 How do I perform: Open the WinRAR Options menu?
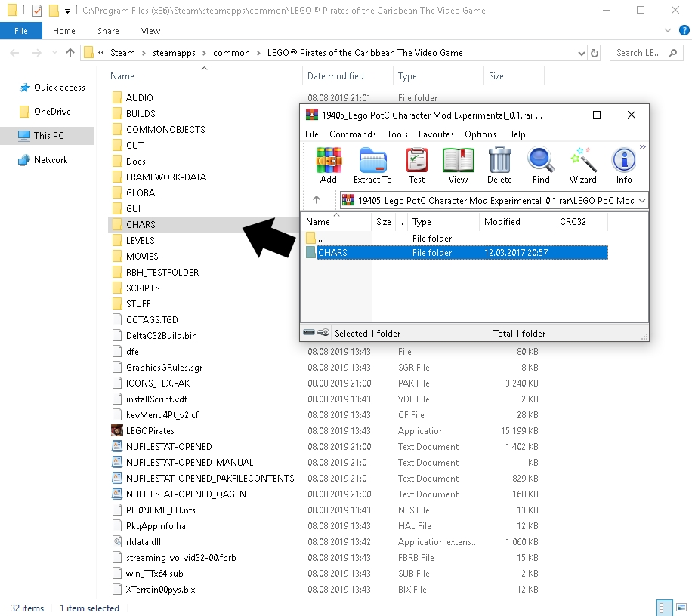(480, 134)
